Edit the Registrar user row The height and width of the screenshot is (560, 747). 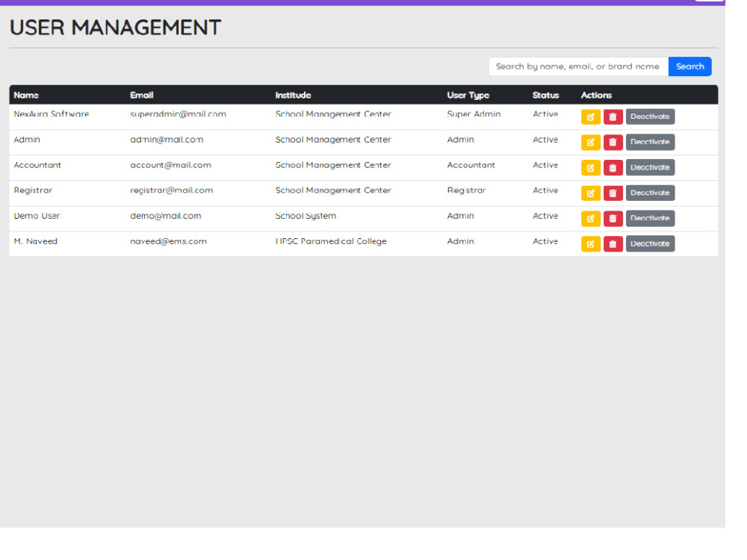(590, 193)
